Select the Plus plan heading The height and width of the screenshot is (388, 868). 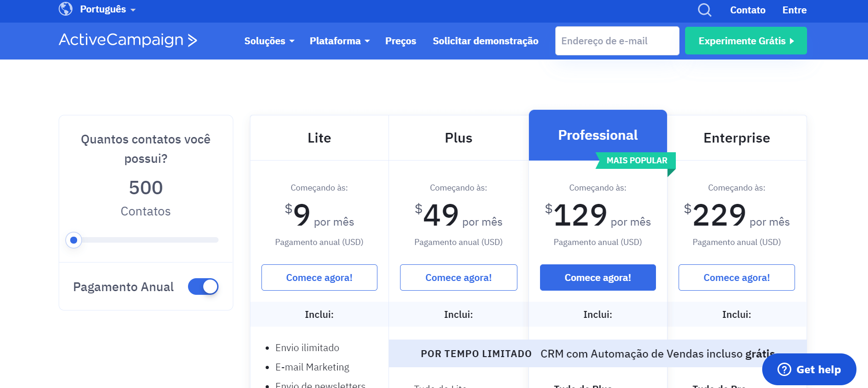pos(458,138)
